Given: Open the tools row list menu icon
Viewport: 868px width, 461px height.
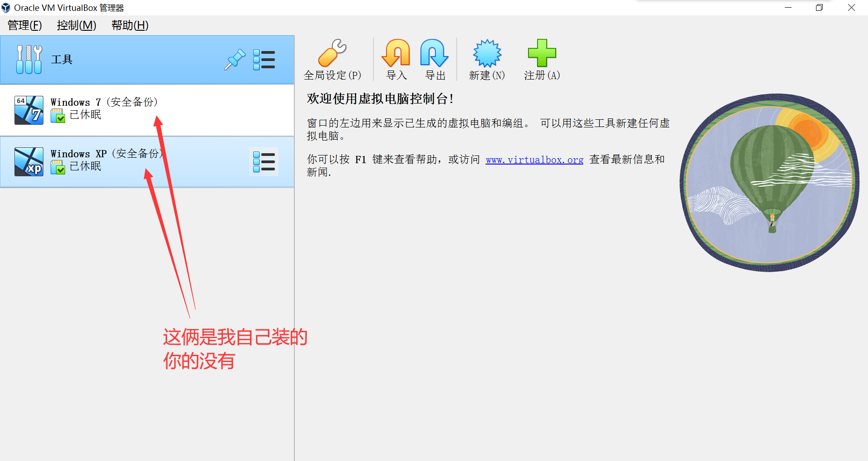Looking at the screenshot, I should 264,60.
